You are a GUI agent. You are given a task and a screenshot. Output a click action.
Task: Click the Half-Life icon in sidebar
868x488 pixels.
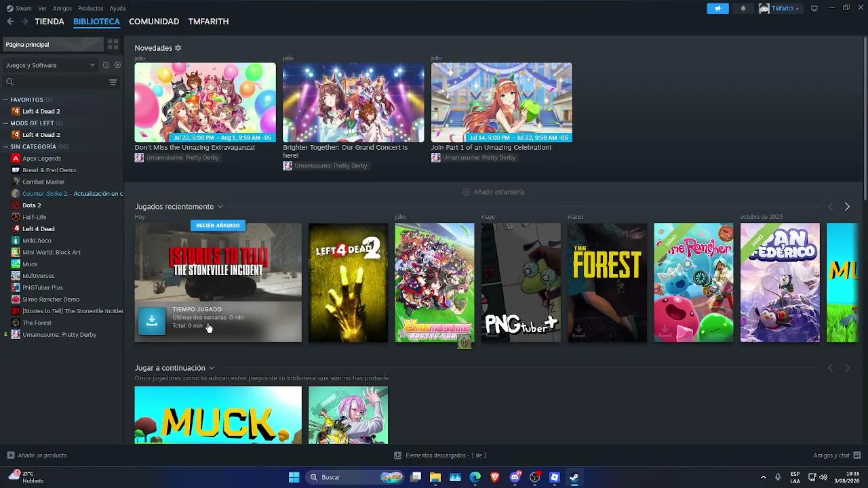click(16, 217)
